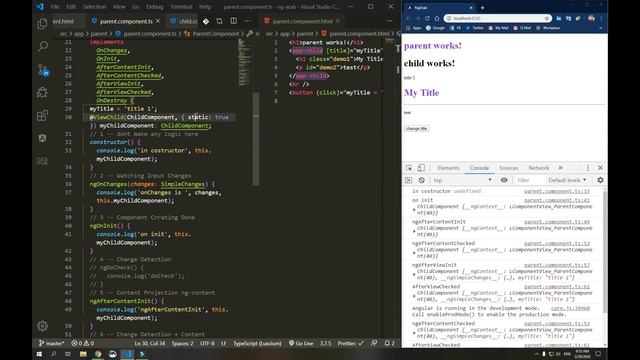Open the Selection menu in VS Code
640x360 pixels.
coord(94,7)
